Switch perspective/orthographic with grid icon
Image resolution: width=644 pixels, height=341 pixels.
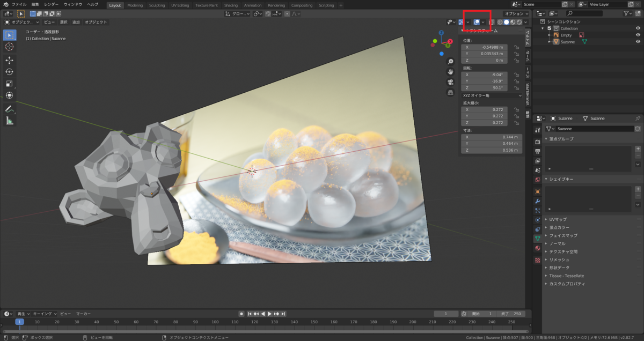click(451, 92)
